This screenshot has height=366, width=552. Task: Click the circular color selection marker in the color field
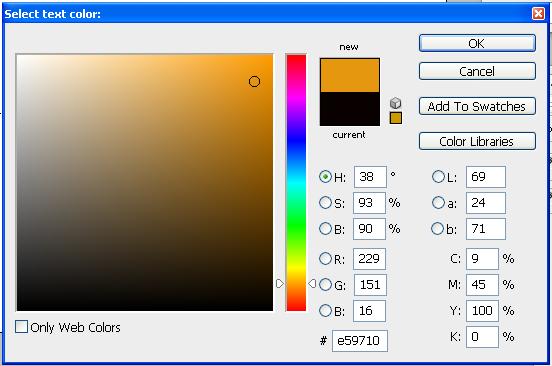coord(254,82)
